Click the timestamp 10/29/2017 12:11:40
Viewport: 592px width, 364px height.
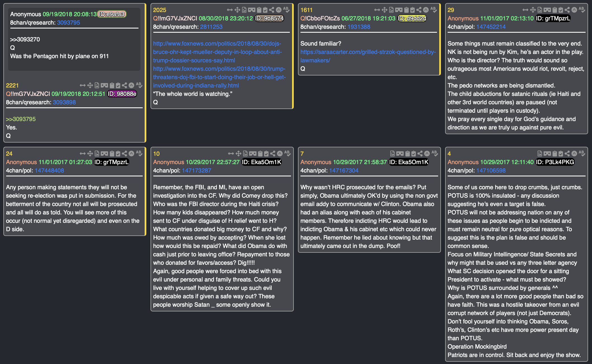507,162
